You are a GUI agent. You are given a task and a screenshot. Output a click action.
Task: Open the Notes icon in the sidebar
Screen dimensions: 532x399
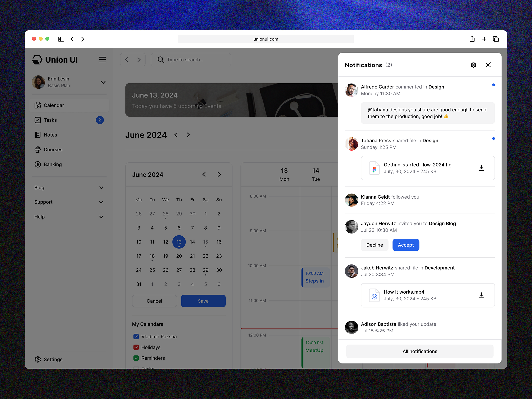[x=38, y=135]
